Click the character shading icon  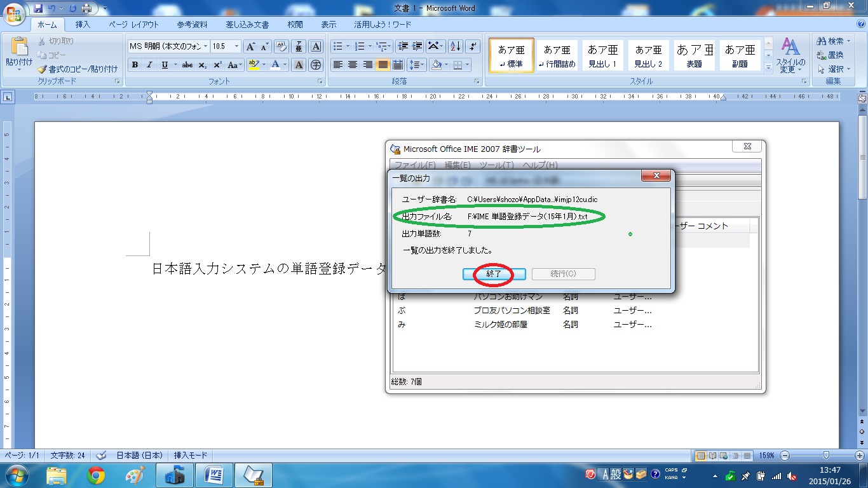(x=299, y=65)
